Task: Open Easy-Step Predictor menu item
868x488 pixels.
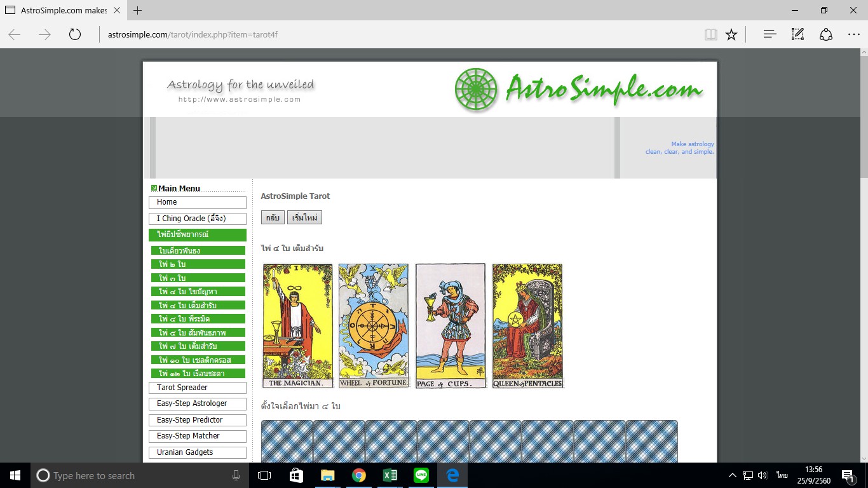Action: 198,420
